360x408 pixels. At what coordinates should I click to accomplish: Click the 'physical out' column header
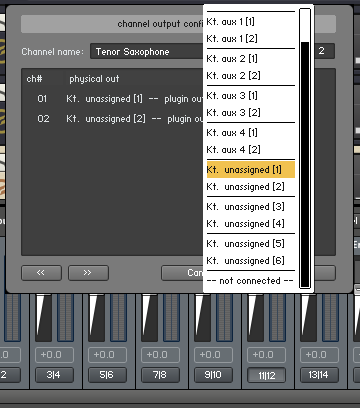(x=94, y=79)
